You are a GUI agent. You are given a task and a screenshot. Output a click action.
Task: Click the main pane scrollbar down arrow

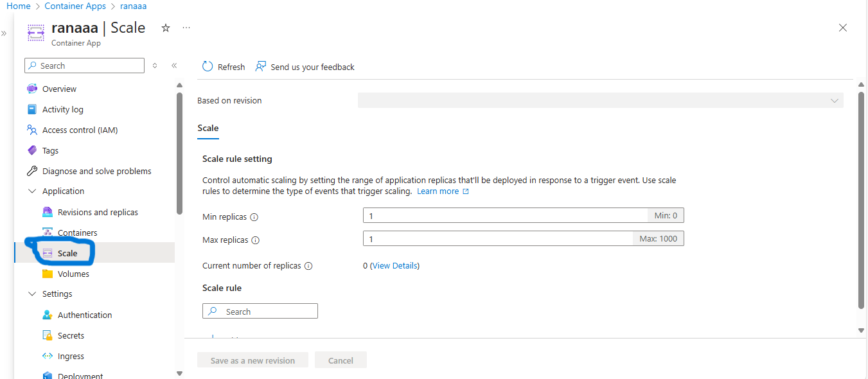pyautogui.click(x=861, y=330)
